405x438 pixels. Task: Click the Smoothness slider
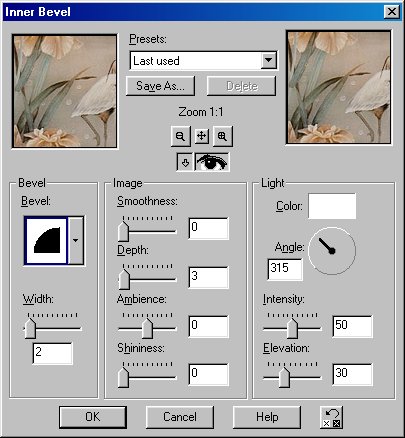pyautogui.click(x=147, y=228)
